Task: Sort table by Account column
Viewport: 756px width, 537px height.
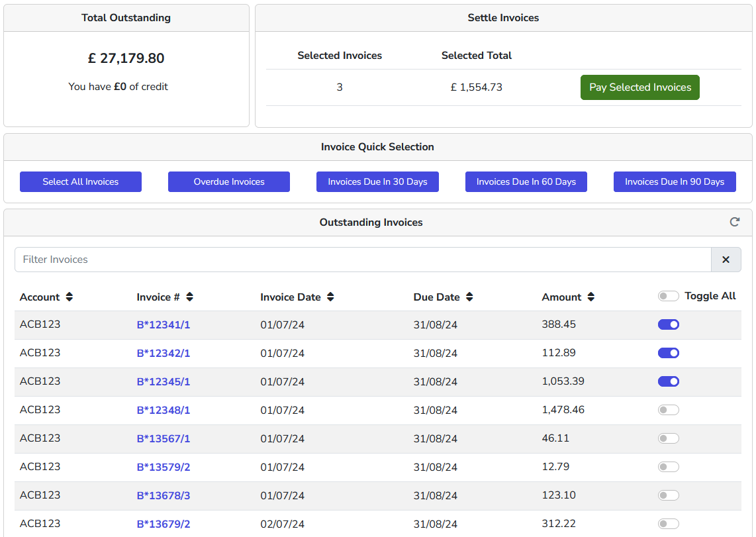Action: [x=70, y=297]
